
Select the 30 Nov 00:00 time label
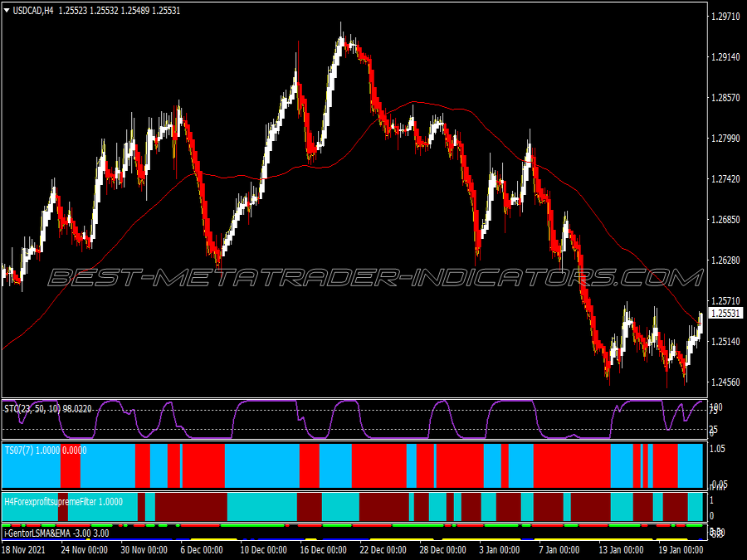click(144, 550)
